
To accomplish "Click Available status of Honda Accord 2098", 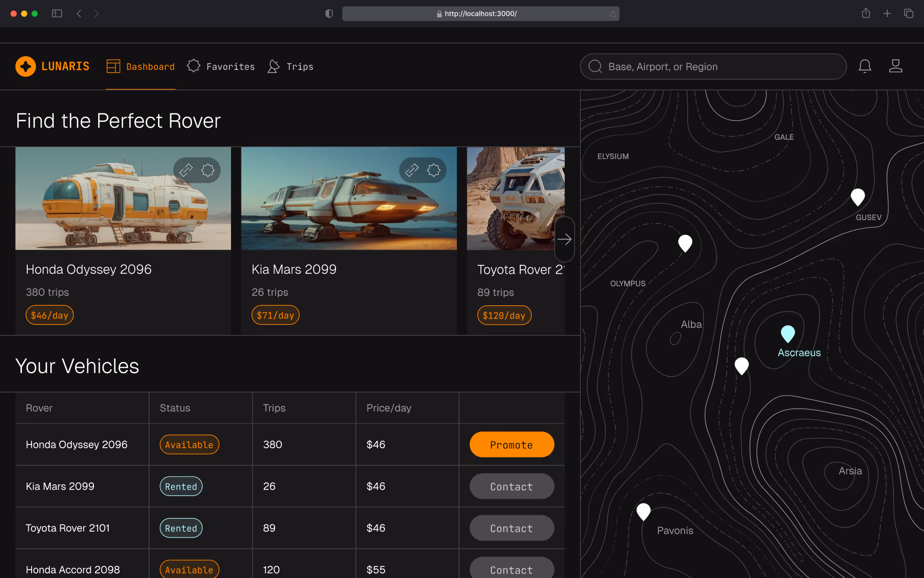I will pos(189,570).
